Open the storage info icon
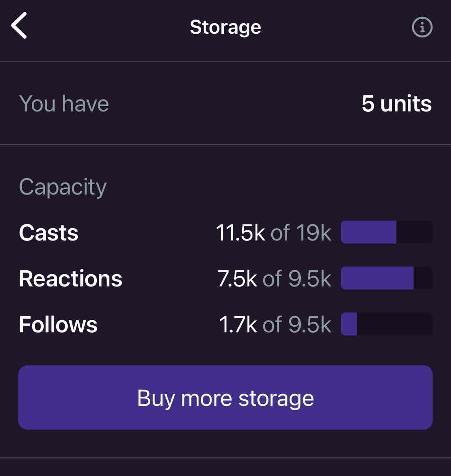 click(422, 27)
